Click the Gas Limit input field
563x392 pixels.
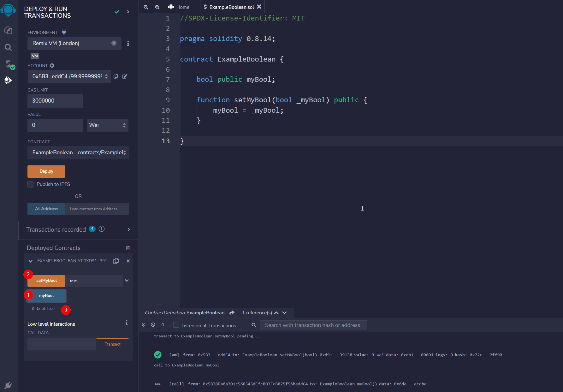55,101
